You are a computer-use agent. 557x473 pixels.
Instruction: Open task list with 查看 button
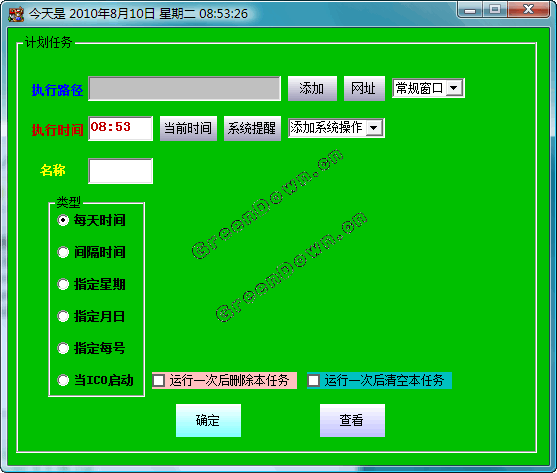352,420
